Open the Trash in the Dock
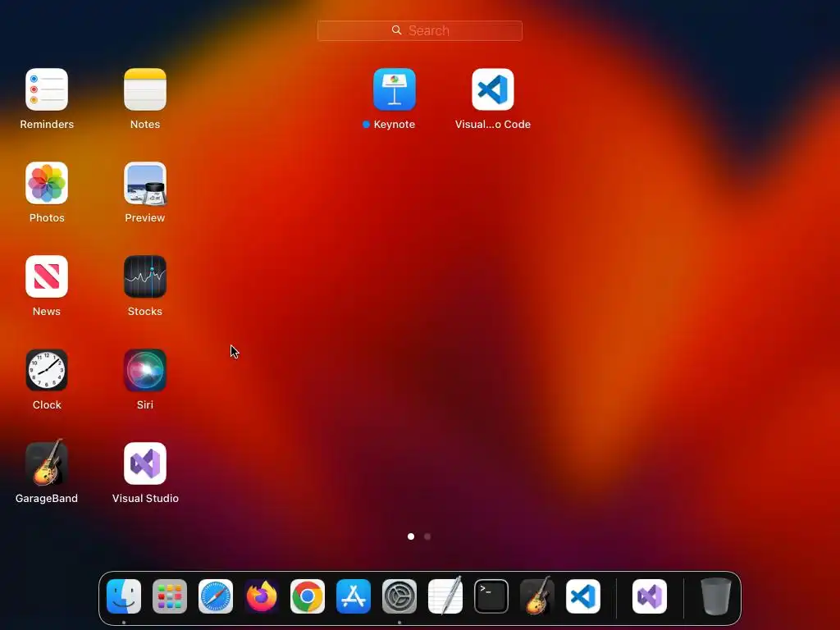Screen dimensions: 840x630 (715, 596)
